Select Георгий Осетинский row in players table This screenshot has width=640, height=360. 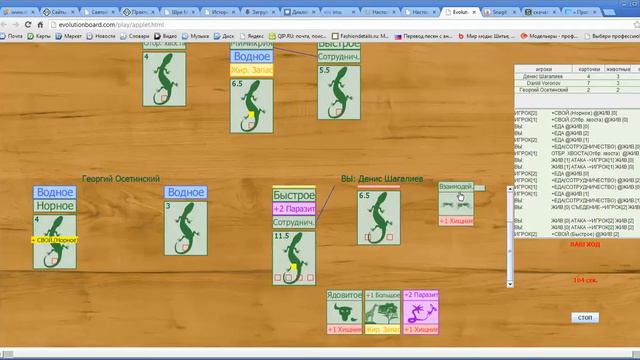click(577, 89)
